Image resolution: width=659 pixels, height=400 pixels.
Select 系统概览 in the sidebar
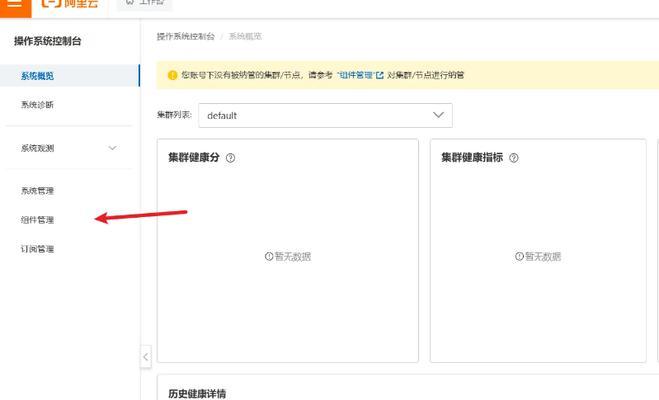coord(69,76)
